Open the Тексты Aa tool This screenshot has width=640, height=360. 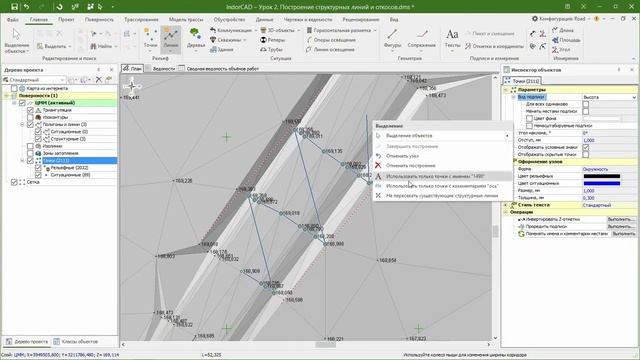[452, 40]
